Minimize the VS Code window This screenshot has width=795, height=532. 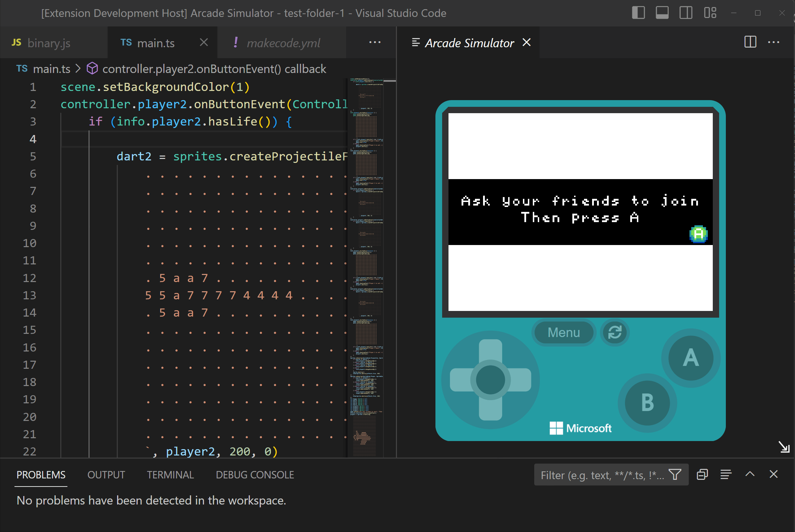(x=734, y=13)
